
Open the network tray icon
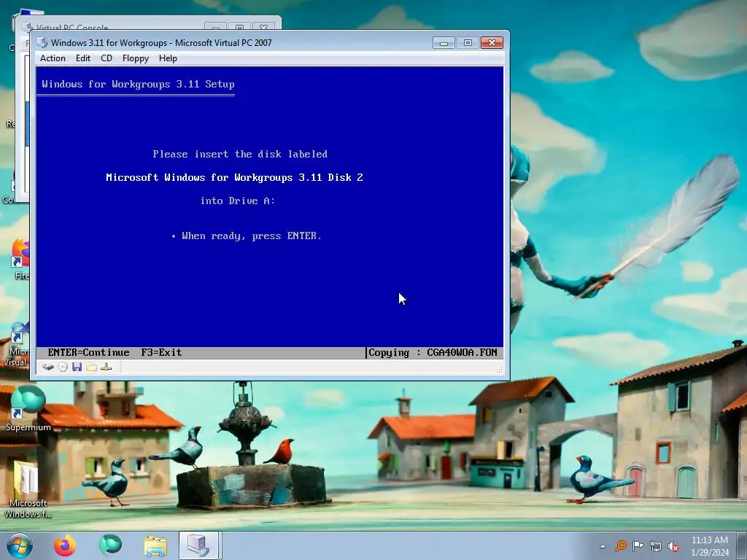point(656,546)
